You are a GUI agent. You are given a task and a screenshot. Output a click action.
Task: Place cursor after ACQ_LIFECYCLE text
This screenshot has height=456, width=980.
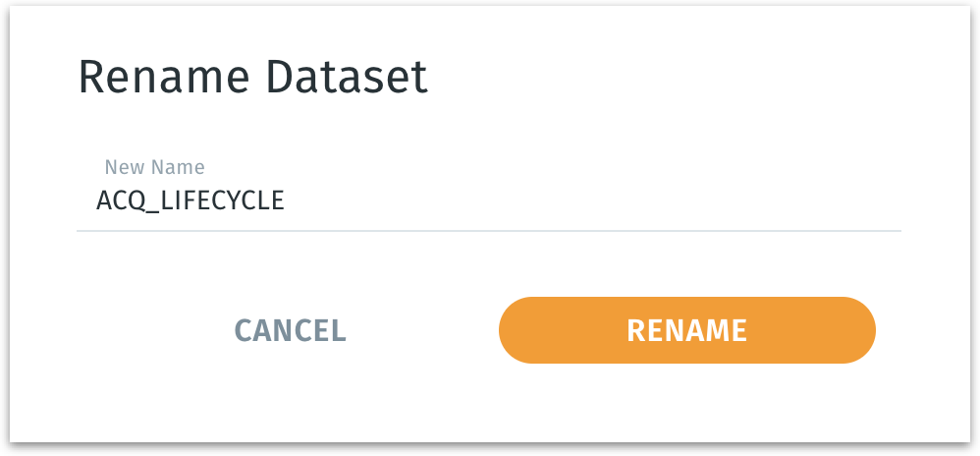(286, 200)
